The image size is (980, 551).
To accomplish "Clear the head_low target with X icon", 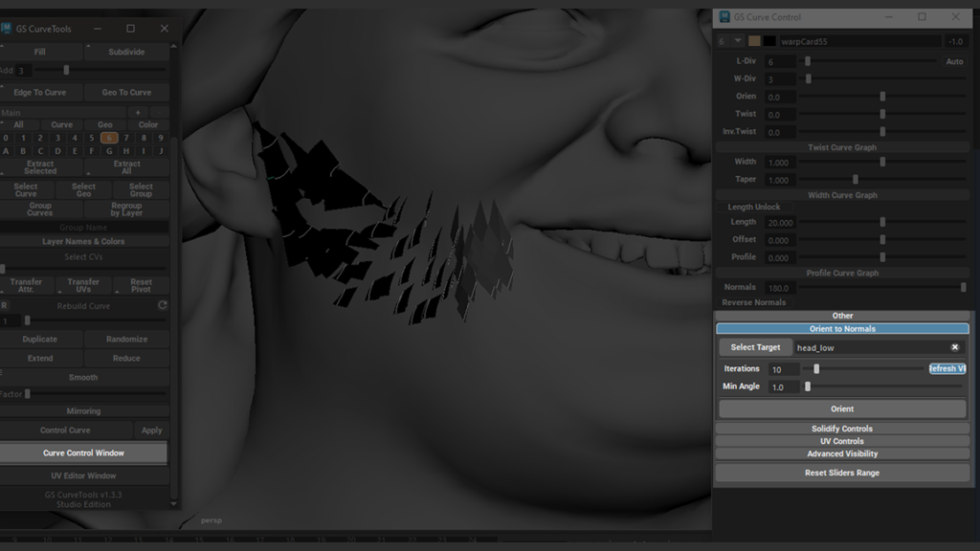I will click(x=954, y=347).
